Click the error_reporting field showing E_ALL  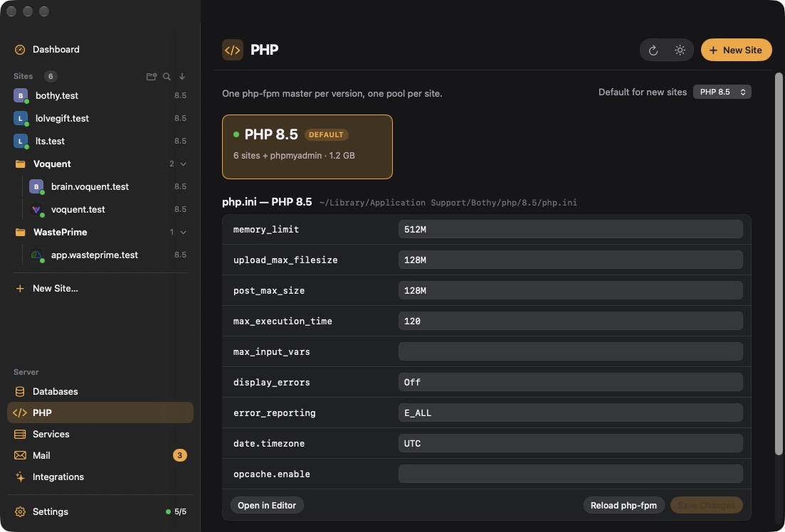click(x=571, y=413)
